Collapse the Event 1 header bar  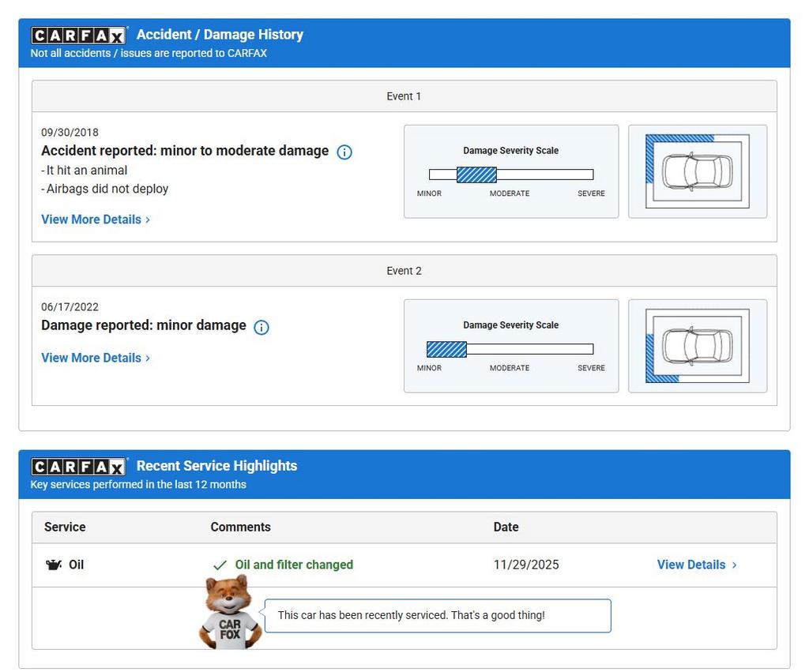(404, 96)
